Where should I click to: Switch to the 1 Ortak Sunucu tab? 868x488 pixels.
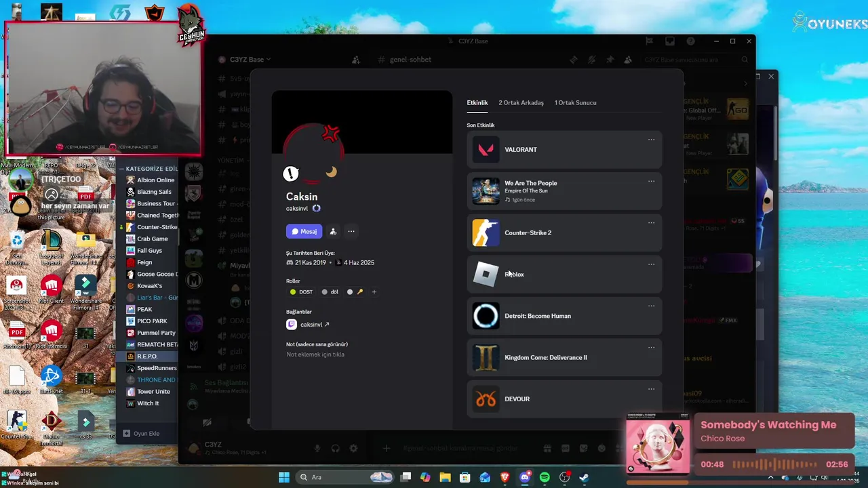(576, 102)
